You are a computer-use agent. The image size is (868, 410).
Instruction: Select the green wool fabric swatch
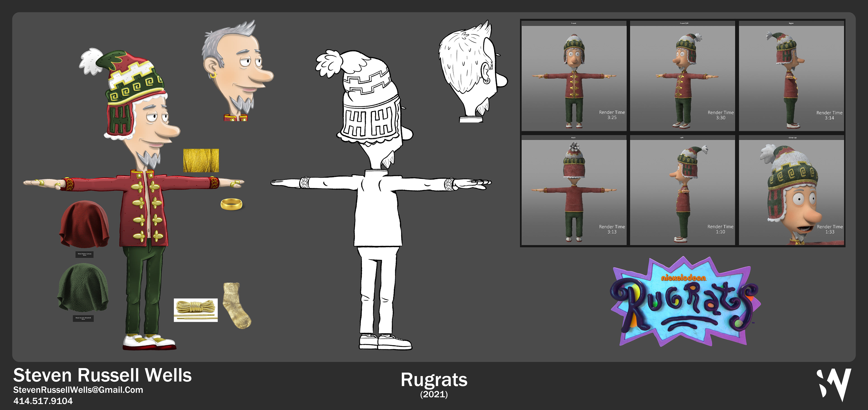(83, 288)
